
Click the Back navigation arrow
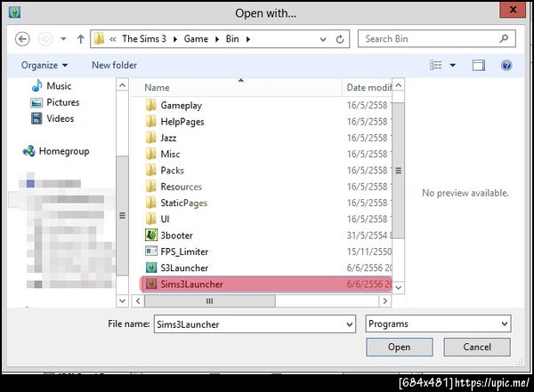pos(22,39)
